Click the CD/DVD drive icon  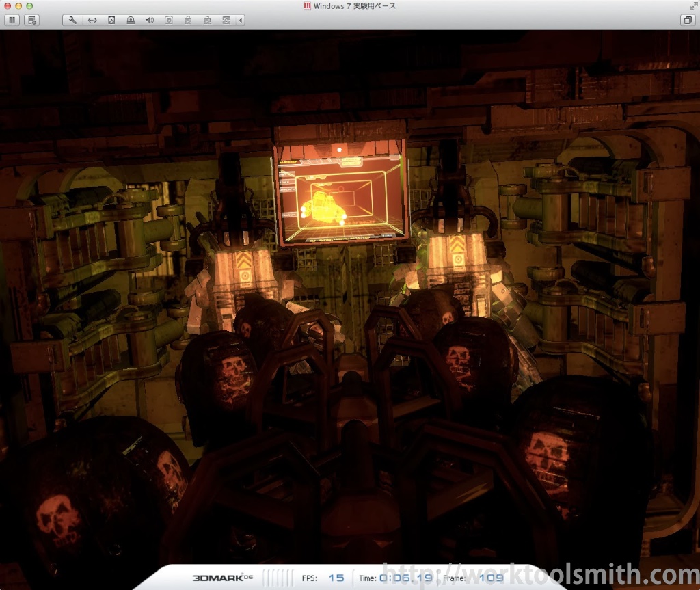131,20
